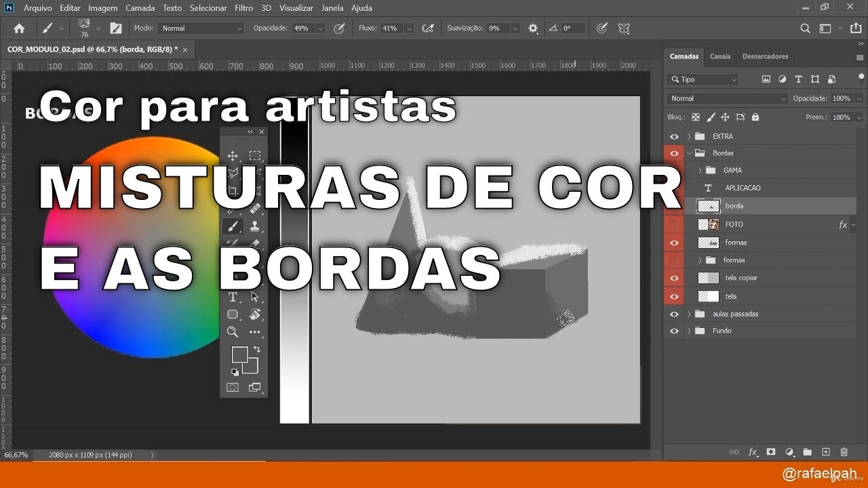
Task: Hide the EXTRA group eye icon
Action: (674, 136)
